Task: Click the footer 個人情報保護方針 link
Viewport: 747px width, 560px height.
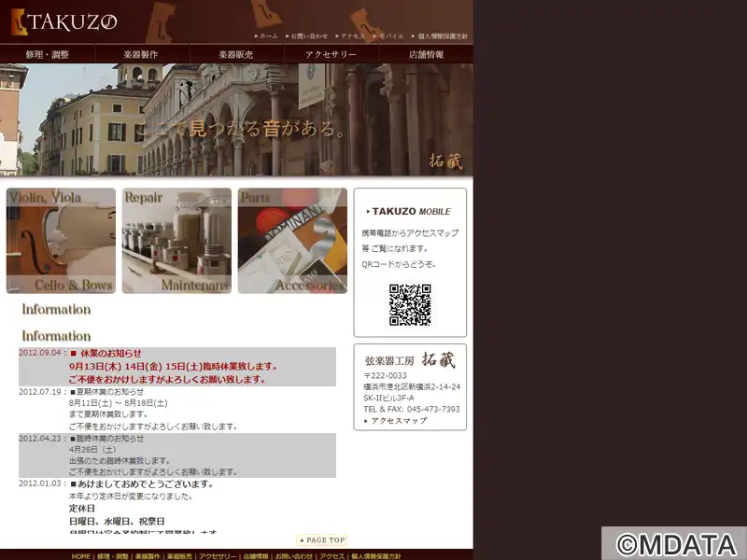Action: click(x=376, y=556)
